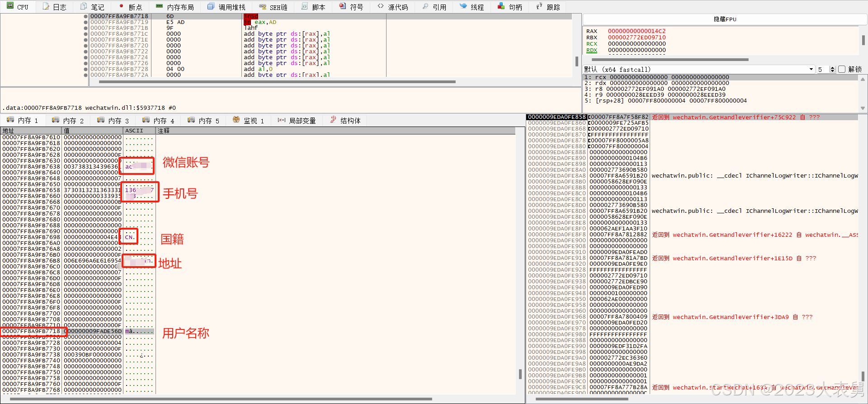Open the 引用 references tab
Viewport: 868px width, 404px height.
click(x=434, y=7)
